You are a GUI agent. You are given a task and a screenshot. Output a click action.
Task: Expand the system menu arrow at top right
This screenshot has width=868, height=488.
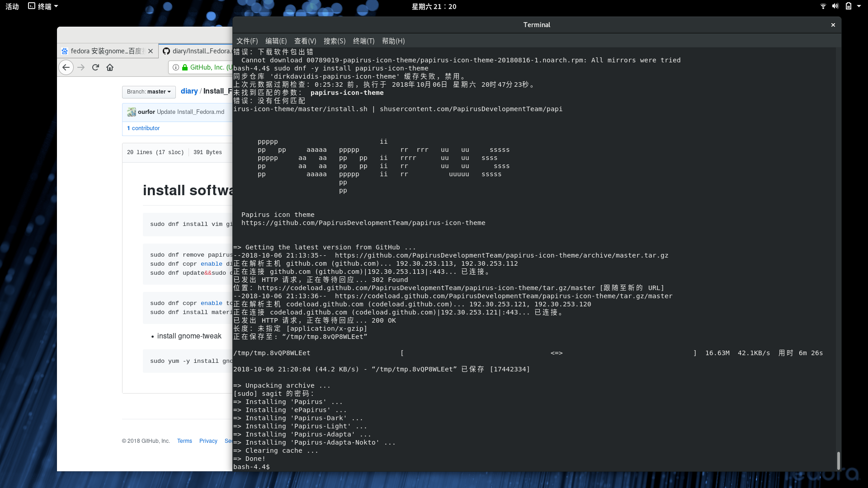tap(859, 6)
